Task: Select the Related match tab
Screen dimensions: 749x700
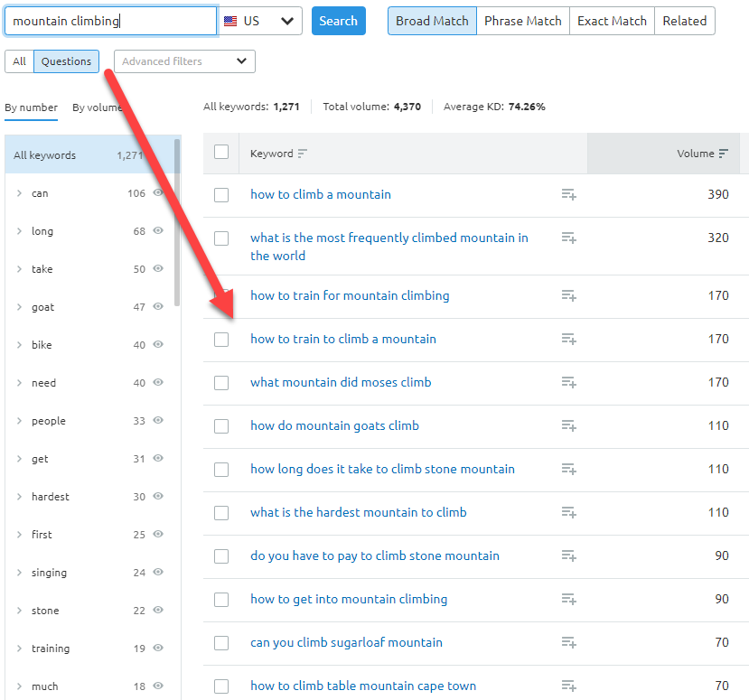Action: coord(685,21)
